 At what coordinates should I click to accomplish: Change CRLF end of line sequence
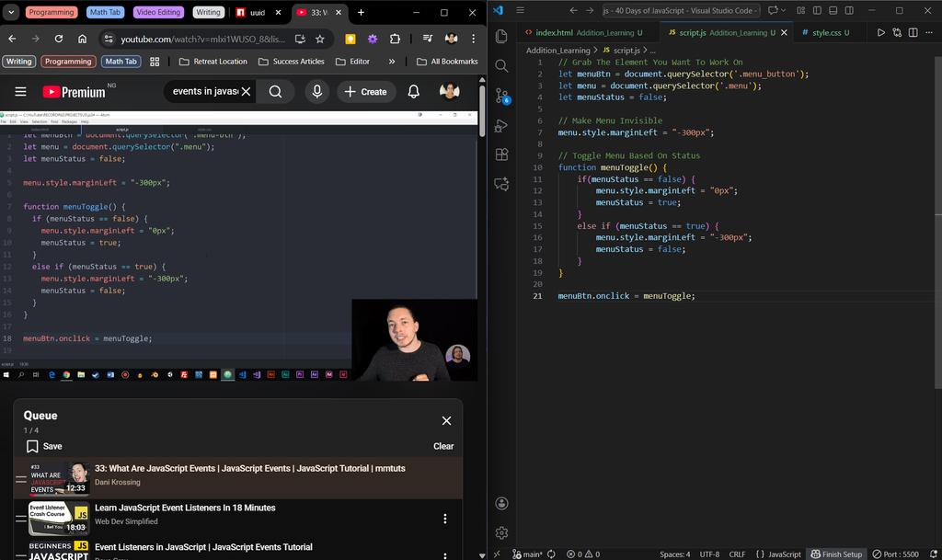737,554
